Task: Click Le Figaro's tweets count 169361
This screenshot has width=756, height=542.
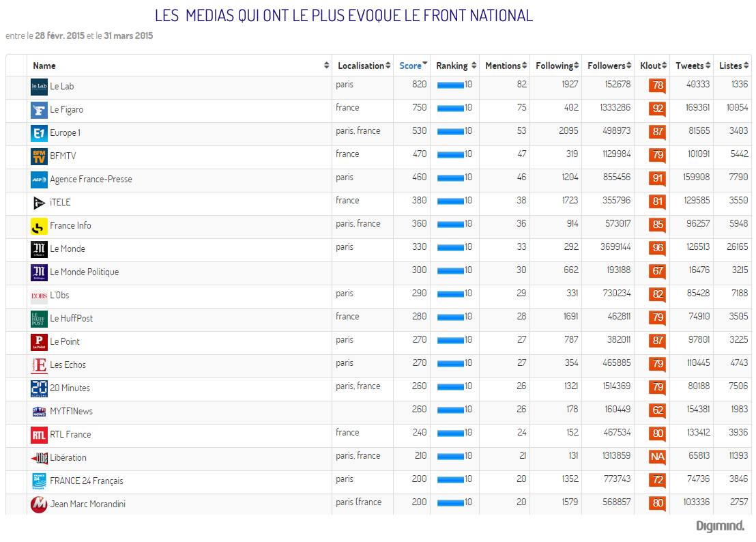Action: [x=697, y=108]
